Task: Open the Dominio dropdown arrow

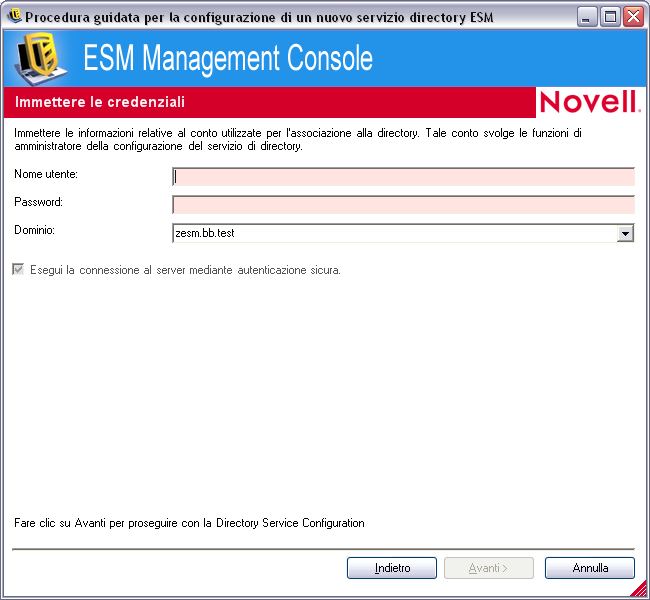Action: tap(625, 233)
